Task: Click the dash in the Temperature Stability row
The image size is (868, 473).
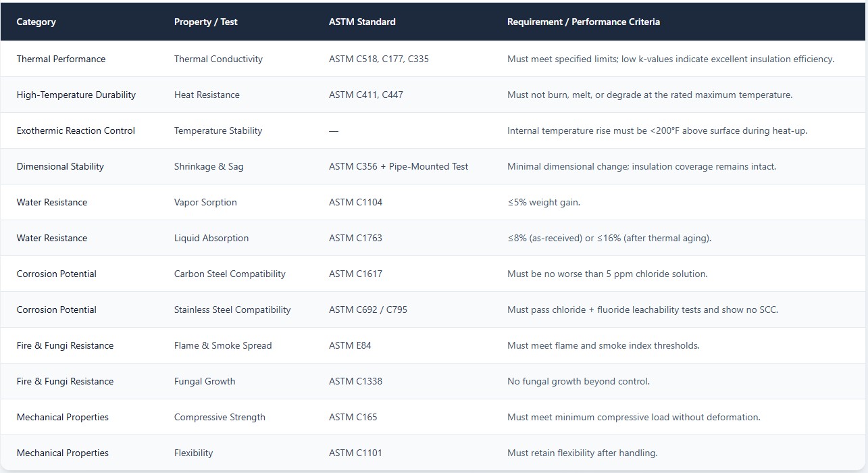Action: coord(334,130)
